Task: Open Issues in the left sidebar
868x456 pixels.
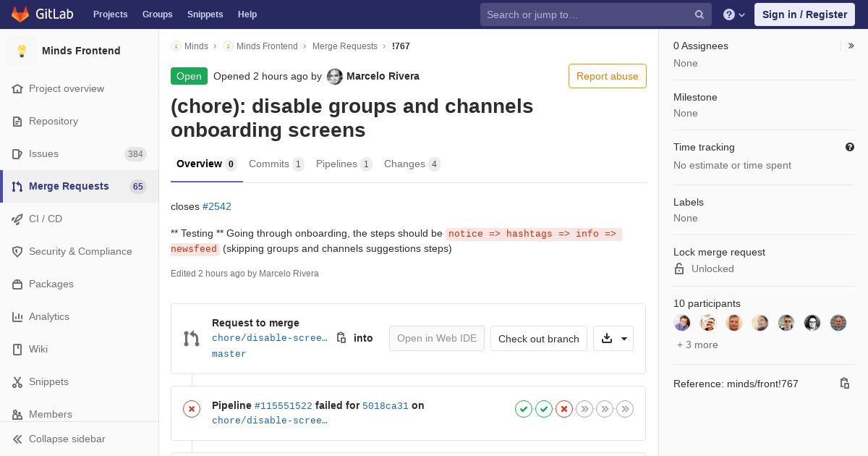Action: pyautogui.click(x=43, y=153)
